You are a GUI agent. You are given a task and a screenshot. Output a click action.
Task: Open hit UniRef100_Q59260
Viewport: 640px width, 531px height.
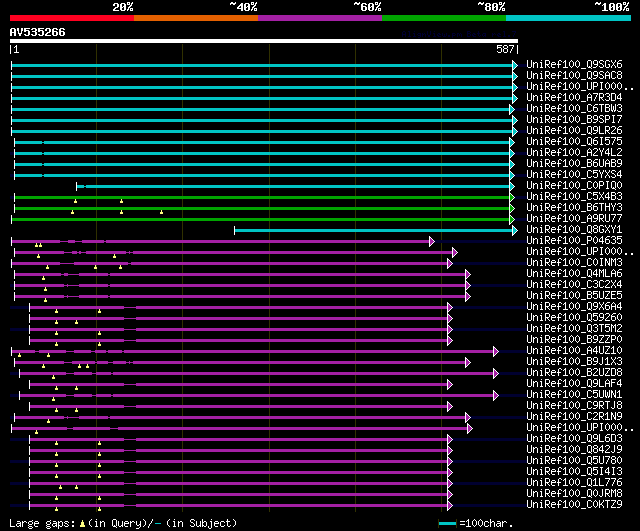tap(574, 318)
